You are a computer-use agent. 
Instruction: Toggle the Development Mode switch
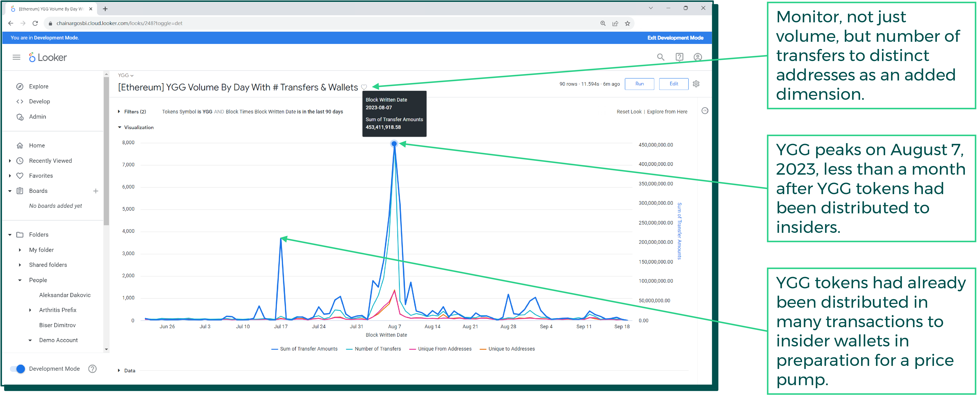(17, 369)
